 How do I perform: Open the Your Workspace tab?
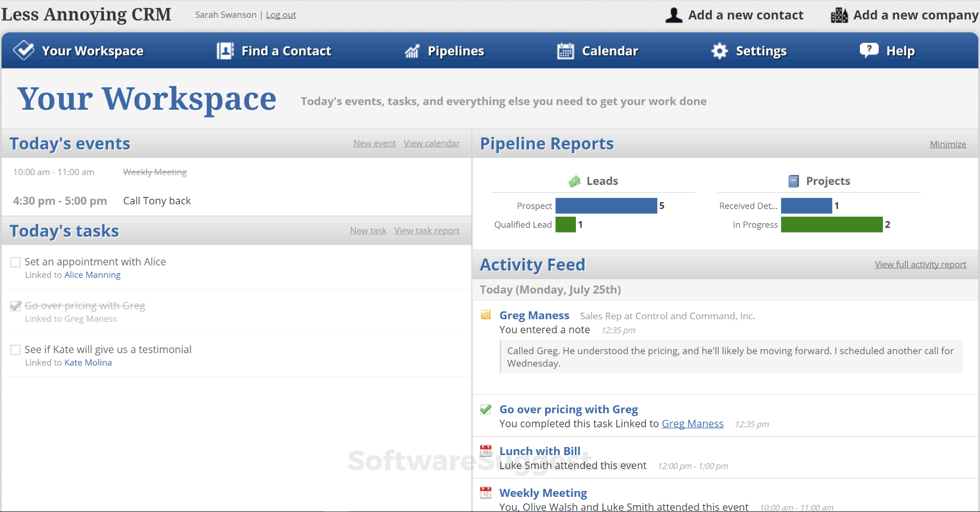point(79,51)
